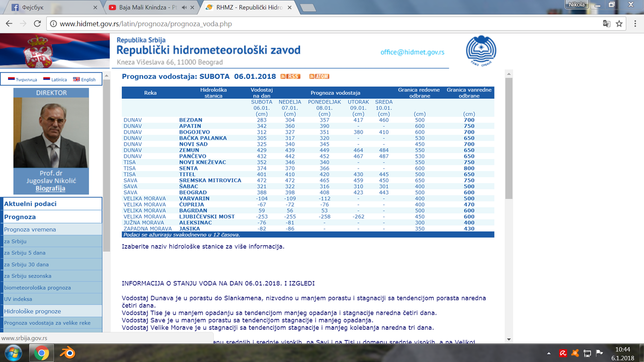644x362 pixels.
Task: Open the LJUBIČEVSKI MOST station link
Action: pos(207,217)
